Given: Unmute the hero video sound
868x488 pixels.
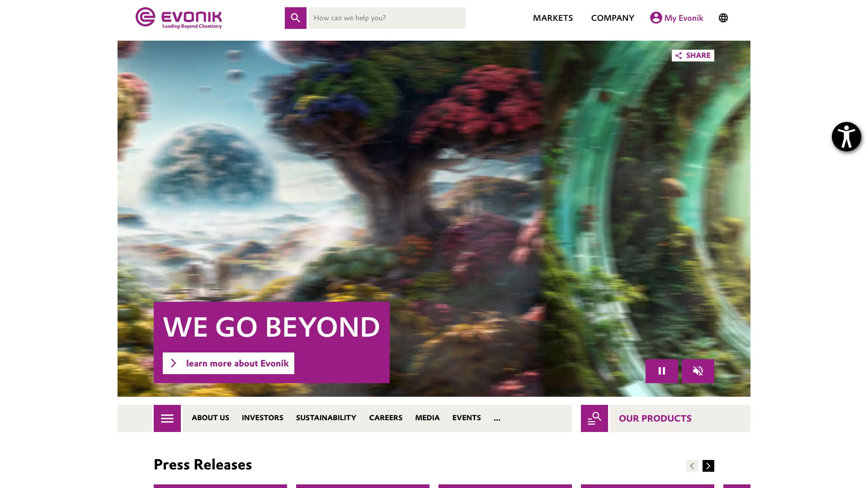Looking at the screenshot, I should coord(698,371).
